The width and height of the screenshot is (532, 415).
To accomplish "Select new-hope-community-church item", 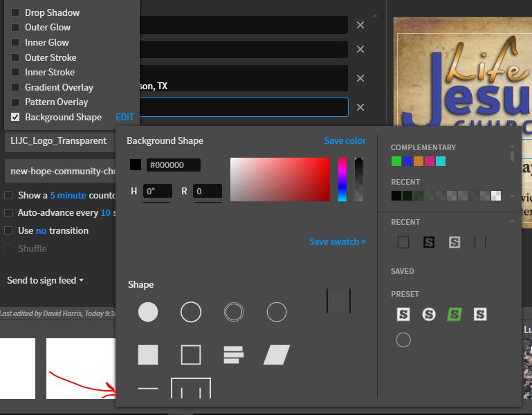I will [60, 171].
